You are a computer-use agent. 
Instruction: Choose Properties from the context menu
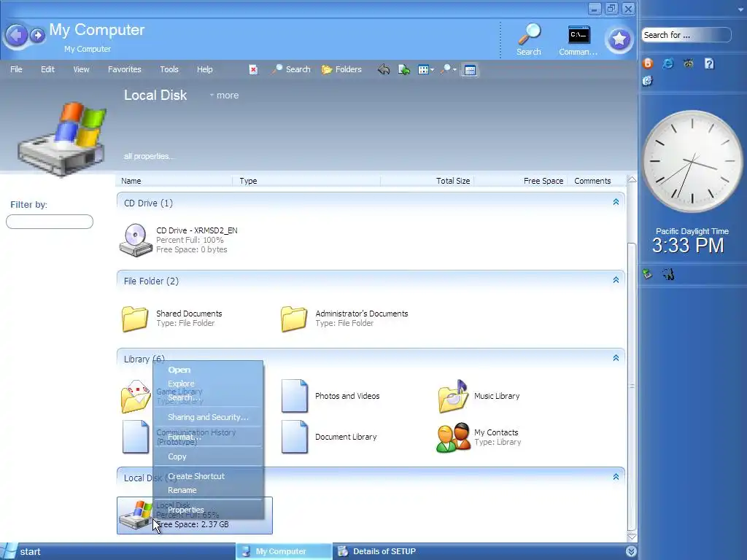click(208, 510)
